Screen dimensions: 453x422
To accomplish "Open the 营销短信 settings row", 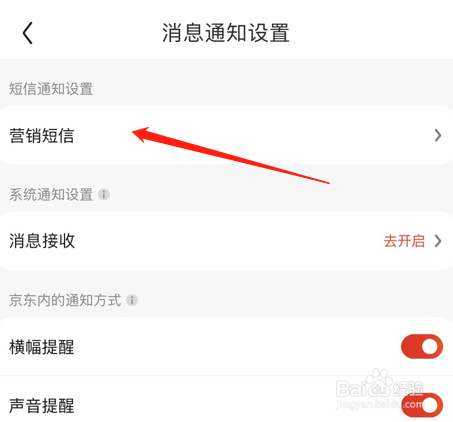I will click(227, 135).
